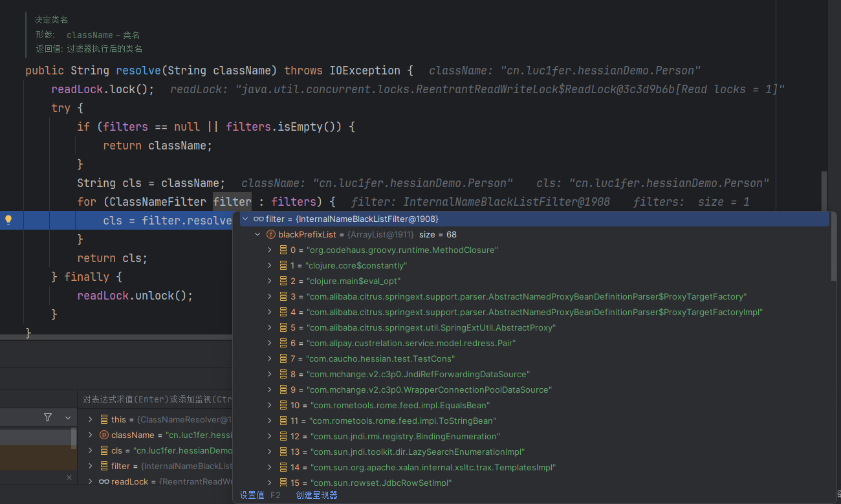The image size is (841, 504).
Task: Expand entry 5 SpringExtUtil.AbstractProxy
Action: point(270,327)
